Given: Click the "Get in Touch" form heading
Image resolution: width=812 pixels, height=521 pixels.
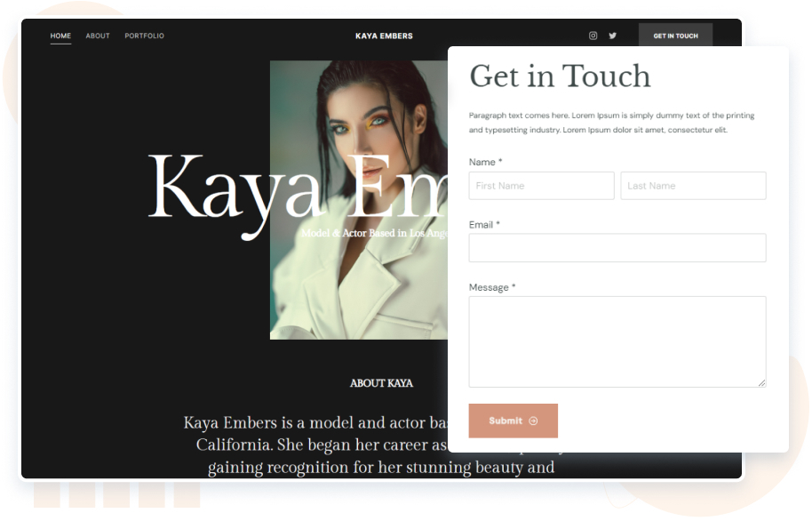Looking at the screenshot, I should click(x=560, y=76).
